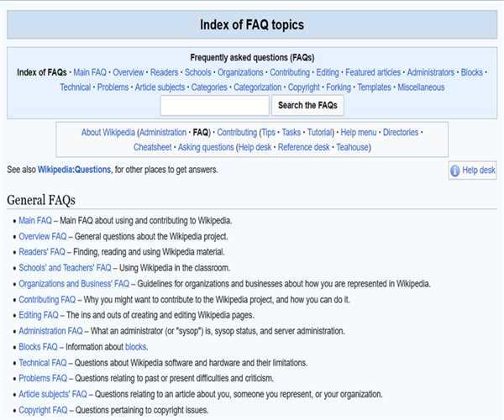Open Article subjects' FAQ list entry
The image size is (504, 420).
click(x=53, y=394)
